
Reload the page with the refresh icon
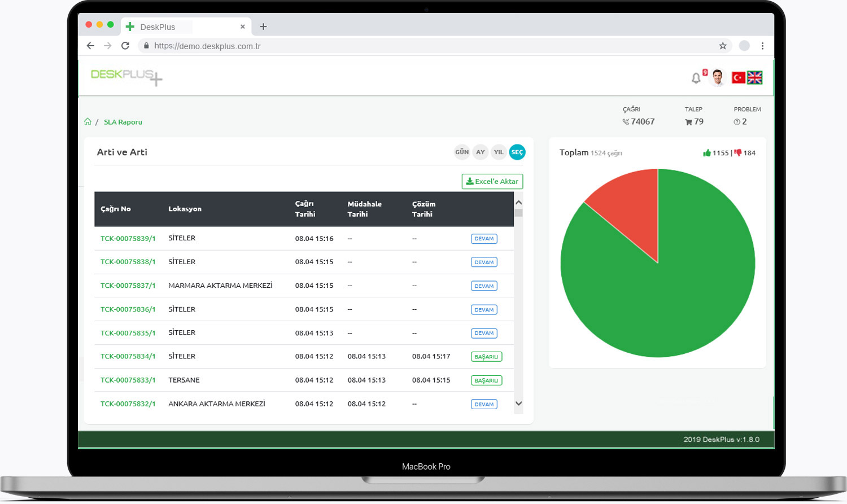click(125, 46)
